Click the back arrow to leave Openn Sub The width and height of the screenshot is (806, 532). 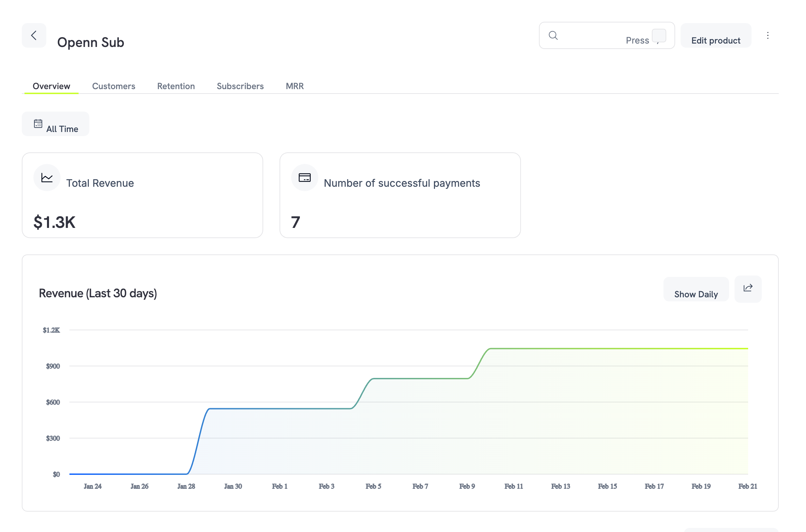pyautogui.click(x=34, y=35)
